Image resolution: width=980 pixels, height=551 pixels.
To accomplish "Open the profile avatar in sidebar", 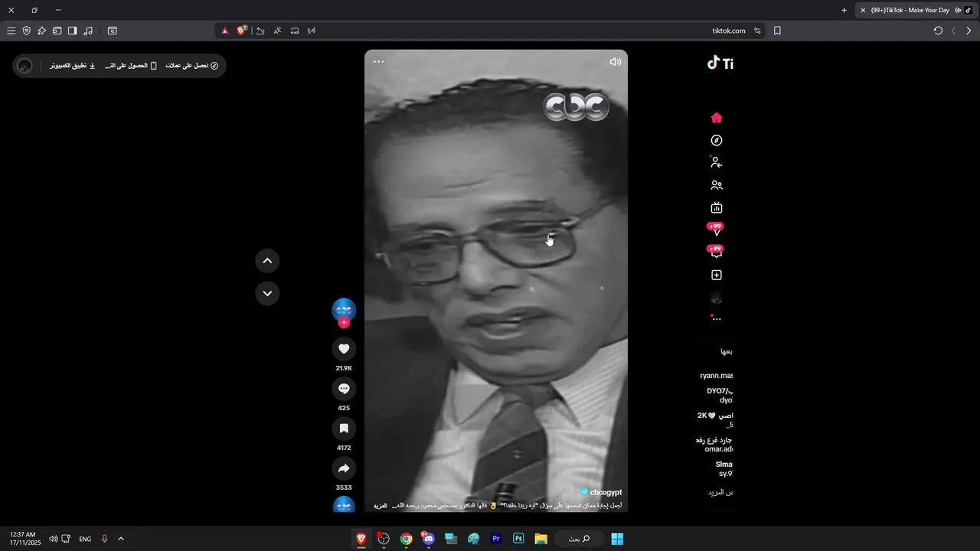I will pyautogui.click(x=717, y=298).
